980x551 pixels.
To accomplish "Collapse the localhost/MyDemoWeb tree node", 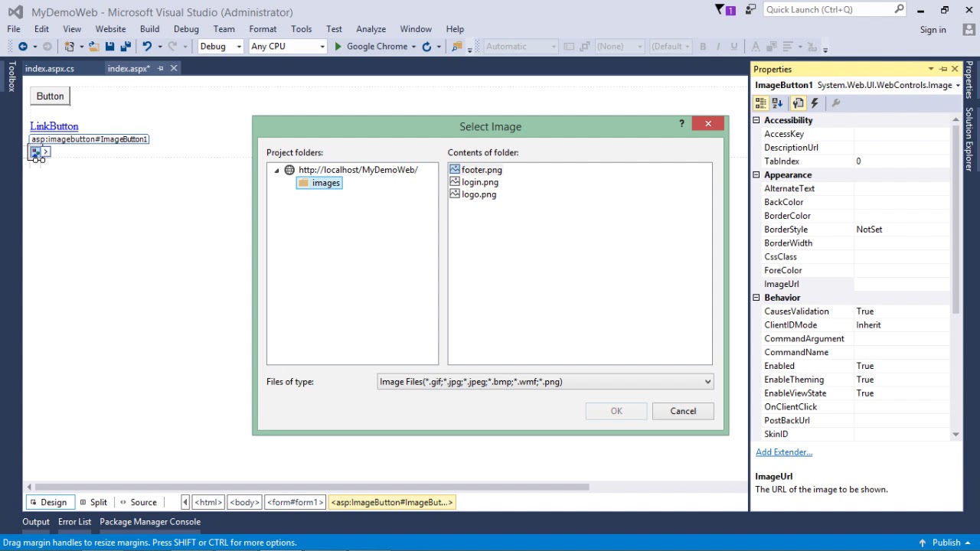I will [277, 170].
